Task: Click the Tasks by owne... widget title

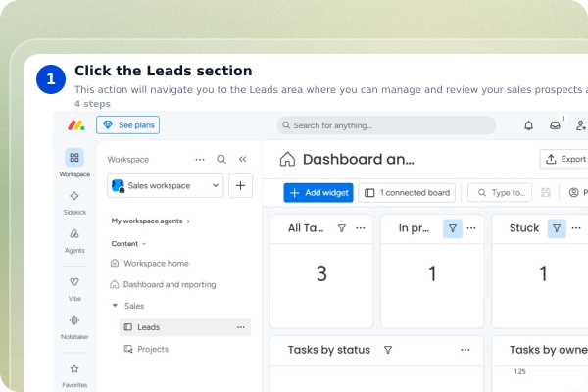Action: 549,350
